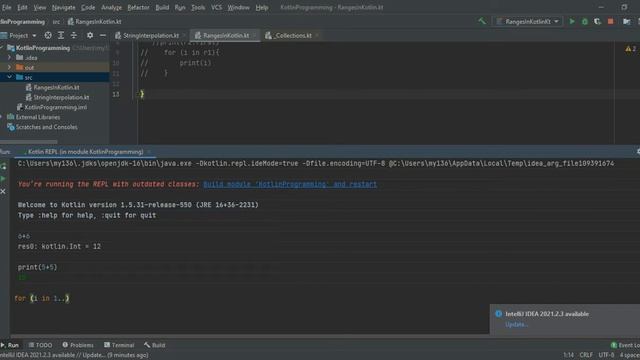
Task: Open the Terminal tool window
Action: (119, 345)
